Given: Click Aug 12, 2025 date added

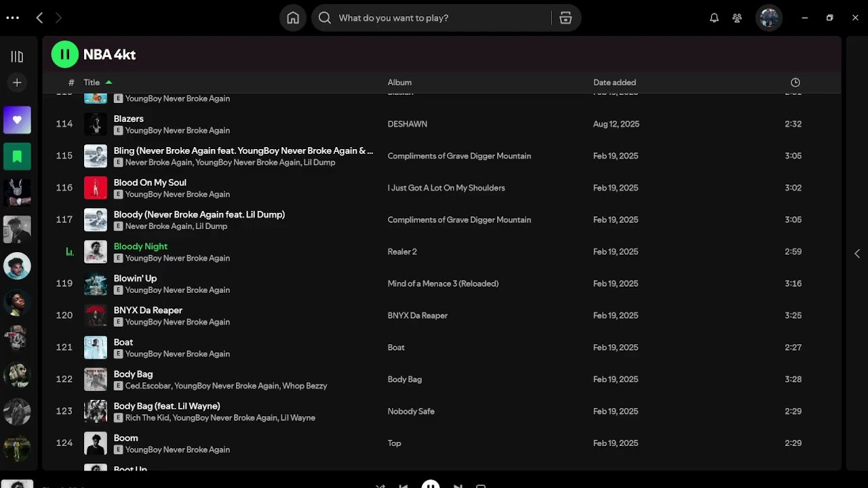Looking at the screenshot, I should 616,124.
